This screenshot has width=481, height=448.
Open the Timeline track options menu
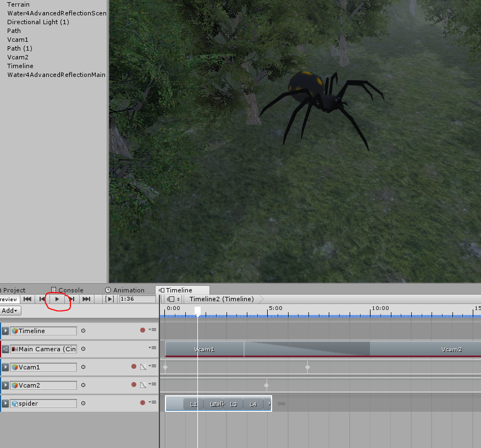152,330
